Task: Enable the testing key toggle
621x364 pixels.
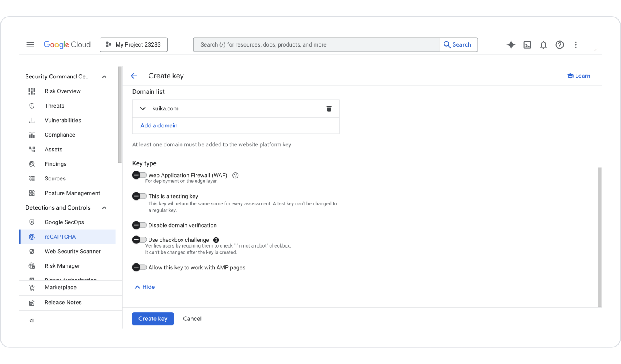Action: point(139,196)
